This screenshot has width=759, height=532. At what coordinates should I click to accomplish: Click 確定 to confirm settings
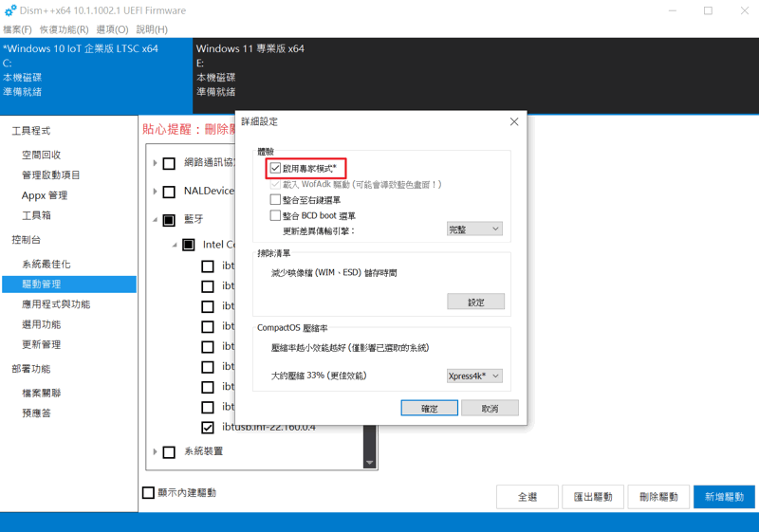(430, 408)
